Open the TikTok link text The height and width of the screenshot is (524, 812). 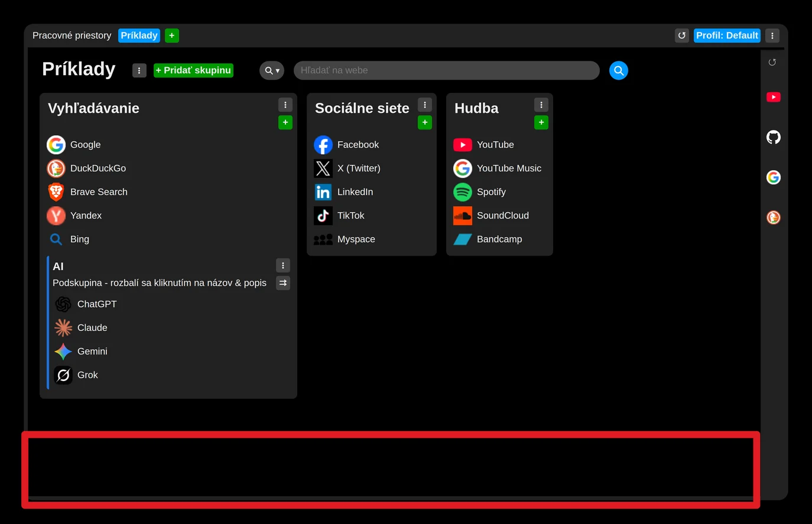click(351, 216)
